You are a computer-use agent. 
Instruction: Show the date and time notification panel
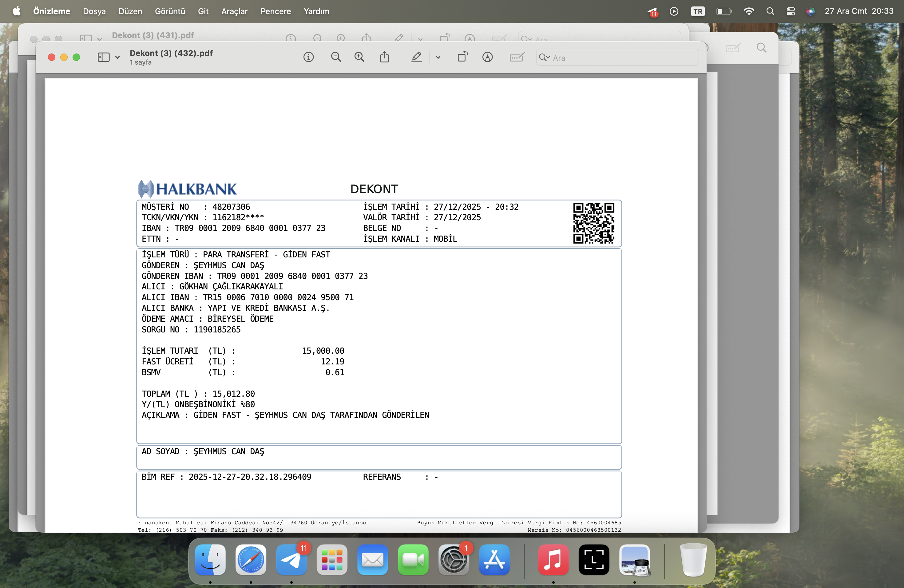[x=859, y=11]
